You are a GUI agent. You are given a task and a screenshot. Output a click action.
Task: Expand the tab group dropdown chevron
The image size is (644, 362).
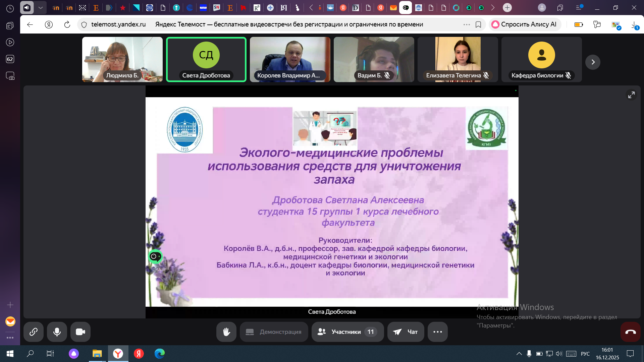coord(40,7)
